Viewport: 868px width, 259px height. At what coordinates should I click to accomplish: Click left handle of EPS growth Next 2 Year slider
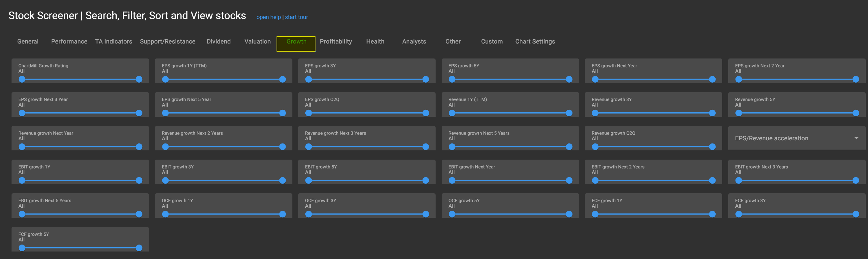(739, 80)
